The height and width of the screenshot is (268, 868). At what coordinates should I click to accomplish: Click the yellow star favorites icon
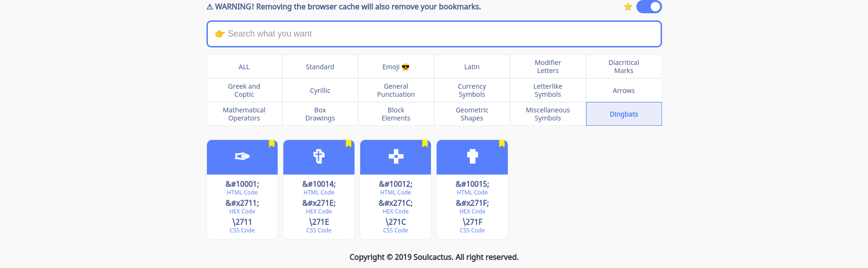628,7
